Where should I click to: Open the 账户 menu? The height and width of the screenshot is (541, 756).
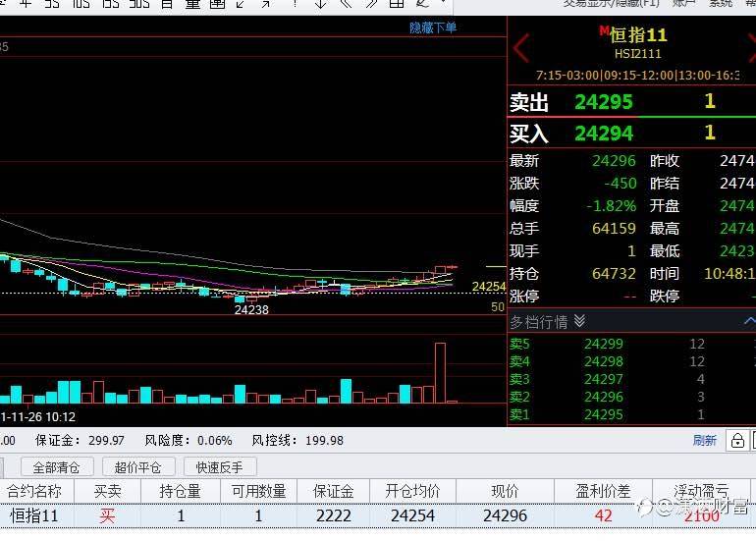pos(684,3)
